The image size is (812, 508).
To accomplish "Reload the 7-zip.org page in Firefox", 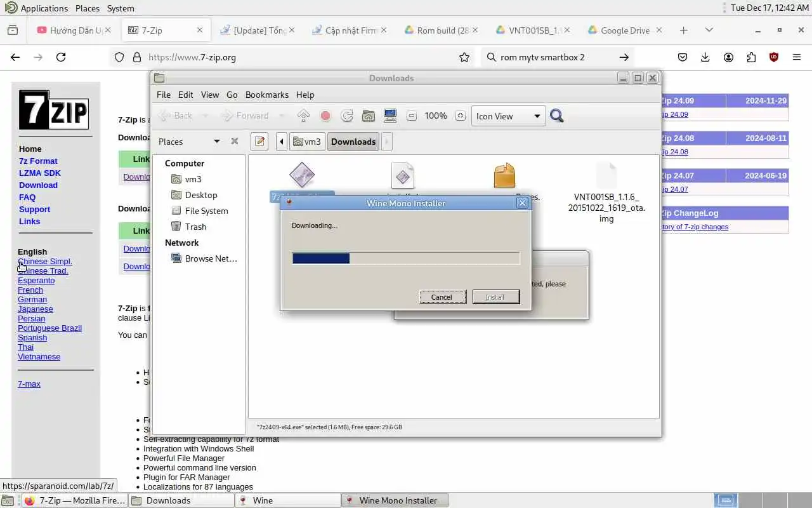I will pyautogui.click(x=61, y=57).
